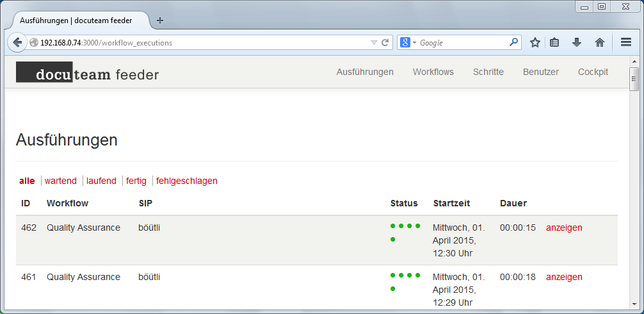Click the docuteam feeder logo
The width and height of the screenshot is (644, 314).
click(x=87, y=74)
